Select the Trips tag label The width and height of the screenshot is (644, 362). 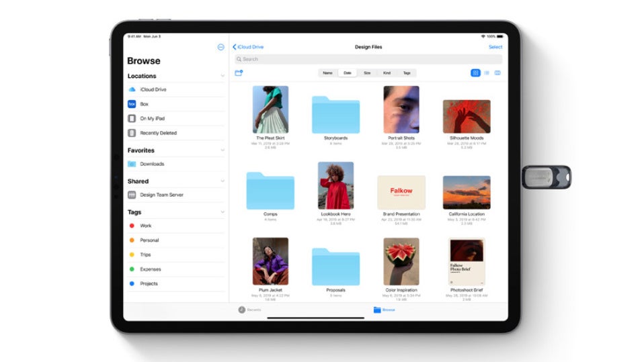point(145,255)
